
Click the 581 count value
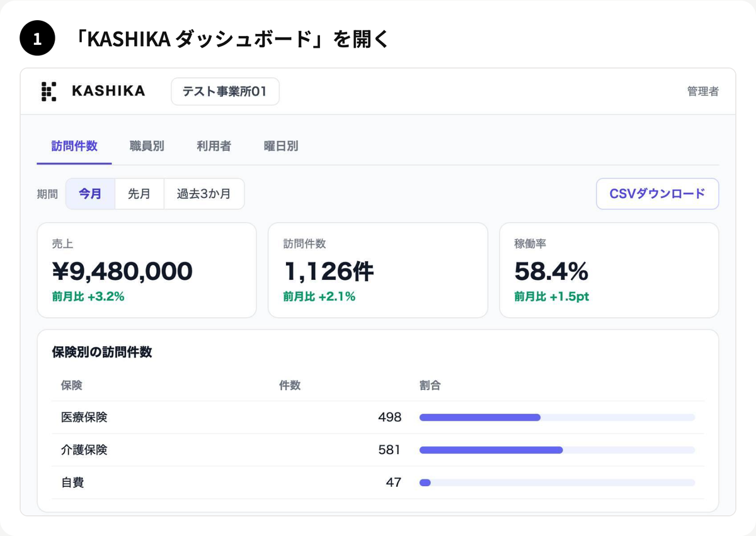point(390,450)
